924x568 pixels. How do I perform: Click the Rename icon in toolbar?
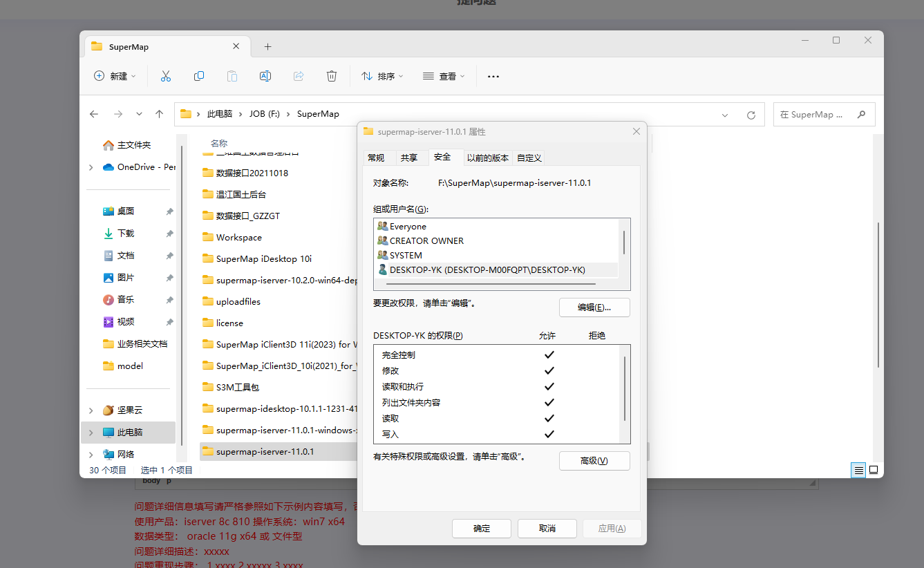click(265, 76)
